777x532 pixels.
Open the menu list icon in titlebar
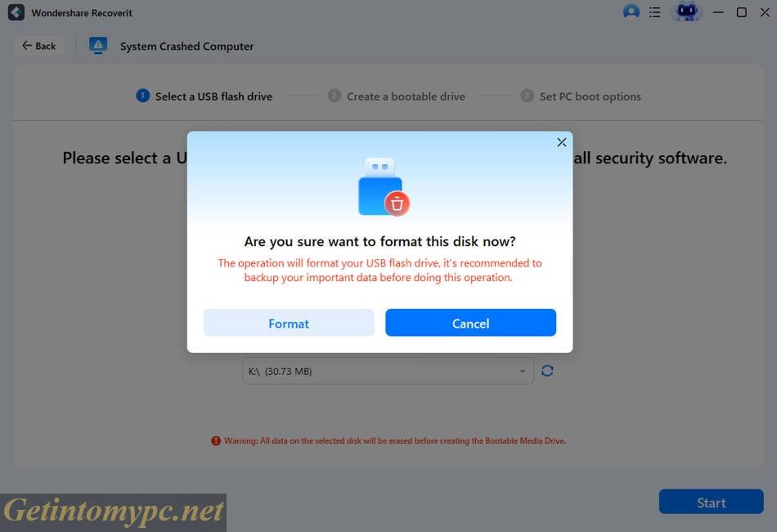(655, 12)
